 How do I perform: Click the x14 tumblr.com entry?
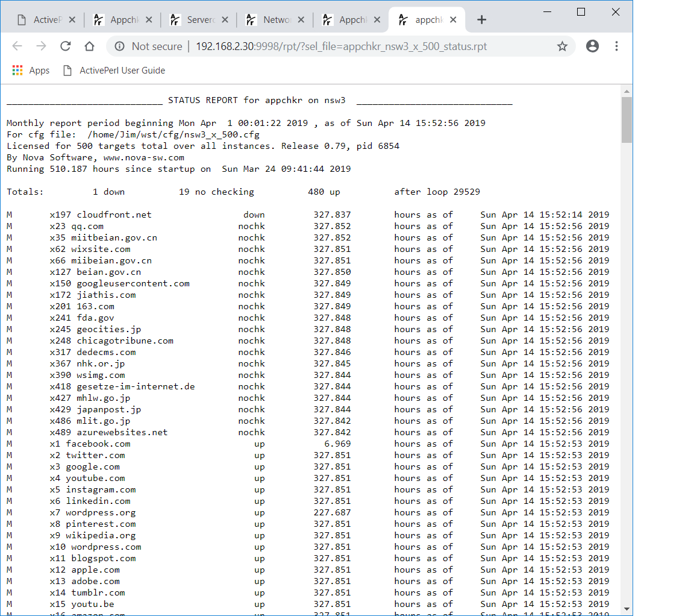(x=87, y=593)
